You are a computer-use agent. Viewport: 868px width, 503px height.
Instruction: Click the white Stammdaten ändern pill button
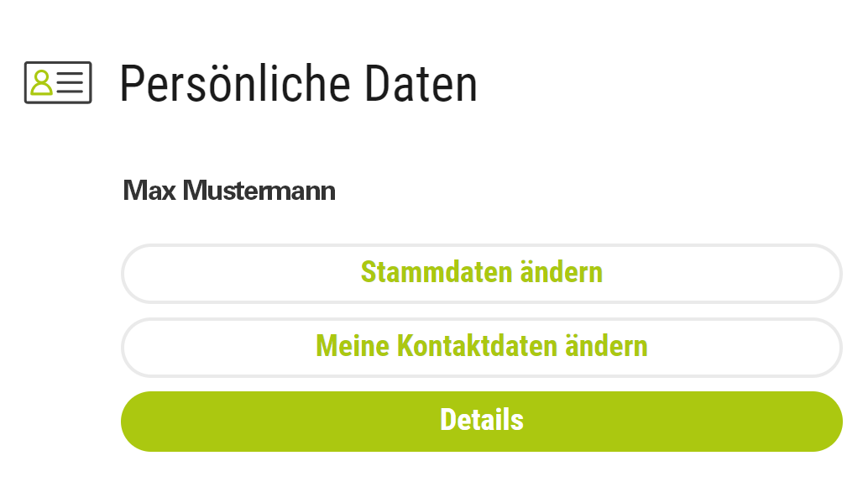click(481, 273)
